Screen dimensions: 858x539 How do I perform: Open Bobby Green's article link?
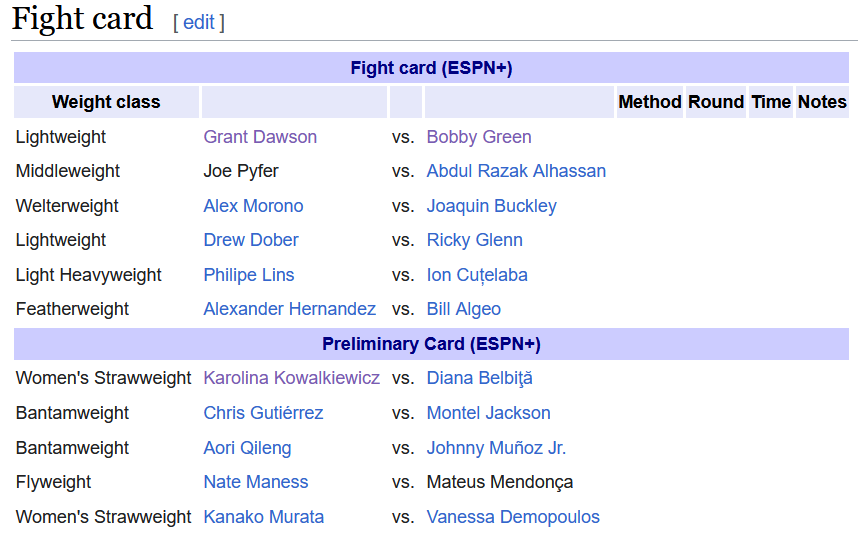point(479,137)
